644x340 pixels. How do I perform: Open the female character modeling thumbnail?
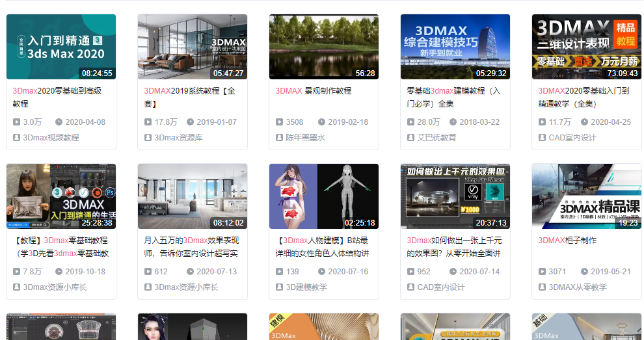(x=324, y=196)
